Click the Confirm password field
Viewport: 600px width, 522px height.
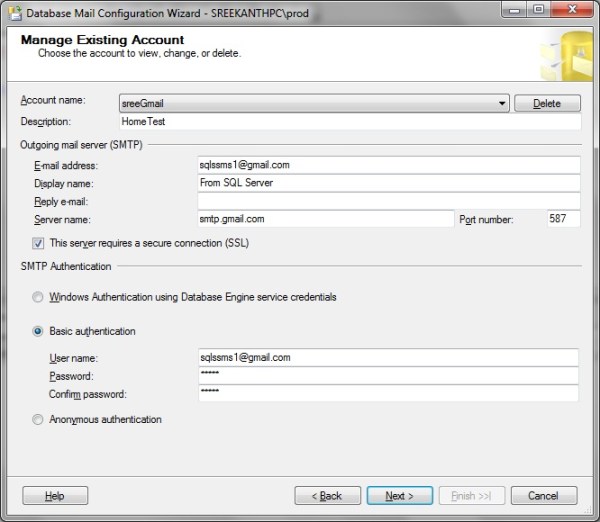click(388, 393)
